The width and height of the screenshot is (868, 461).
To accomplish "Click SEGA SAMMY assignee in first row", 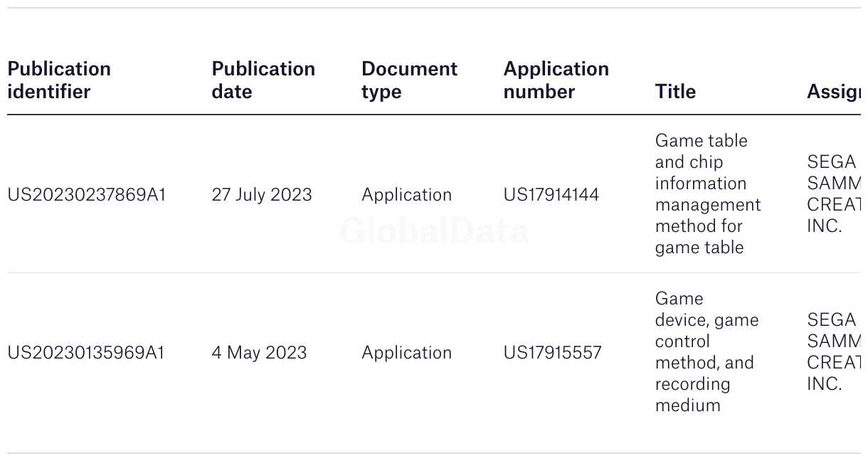I will click(x=833, y=194).
